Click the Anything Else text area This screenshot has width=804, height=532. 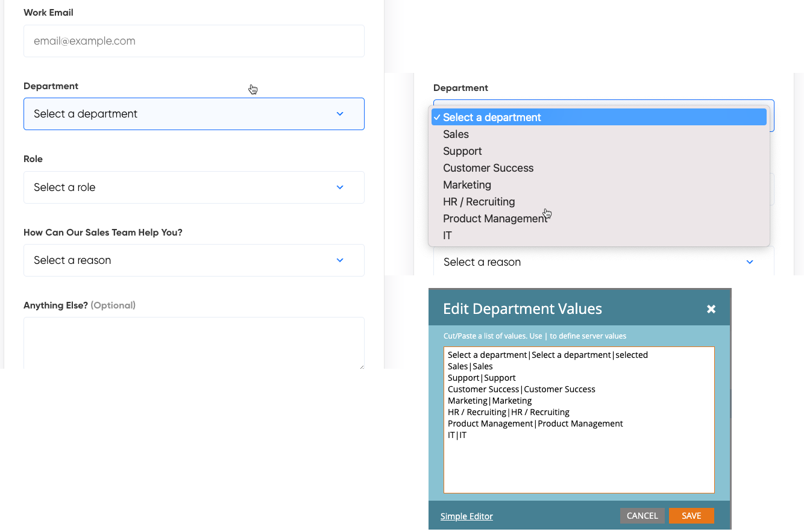[x=193, y=343]
